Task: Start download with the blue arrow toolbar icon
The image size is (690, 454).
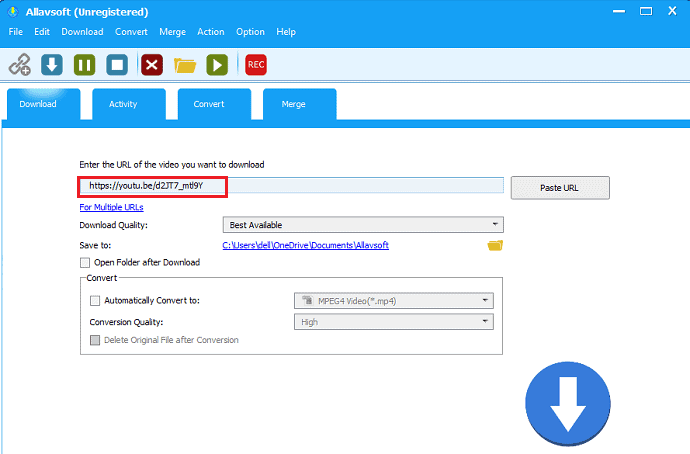Action: [x=52, y=65]
